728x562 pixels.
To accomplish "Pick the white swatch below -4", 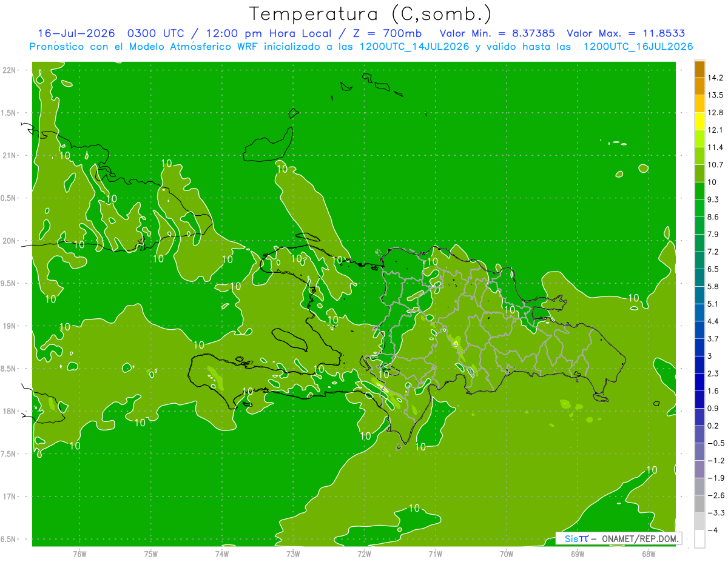I will pyautogui.click(x=699, y=539).
